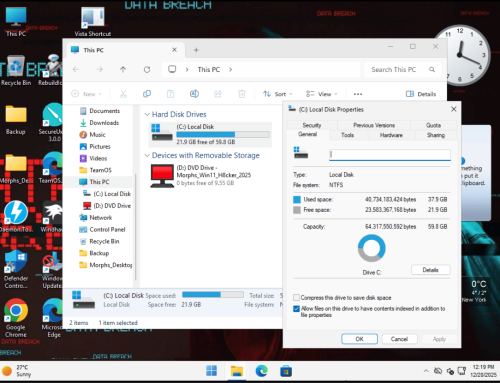
Task: Click the Refresh icon in Explorer navigation bar
Action: (147, 69)
